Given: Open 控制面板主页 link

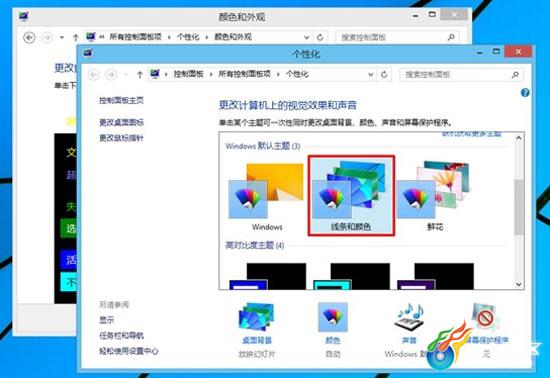Looking at the screenshot, I should pyautogui.click(x=121, y=101).
